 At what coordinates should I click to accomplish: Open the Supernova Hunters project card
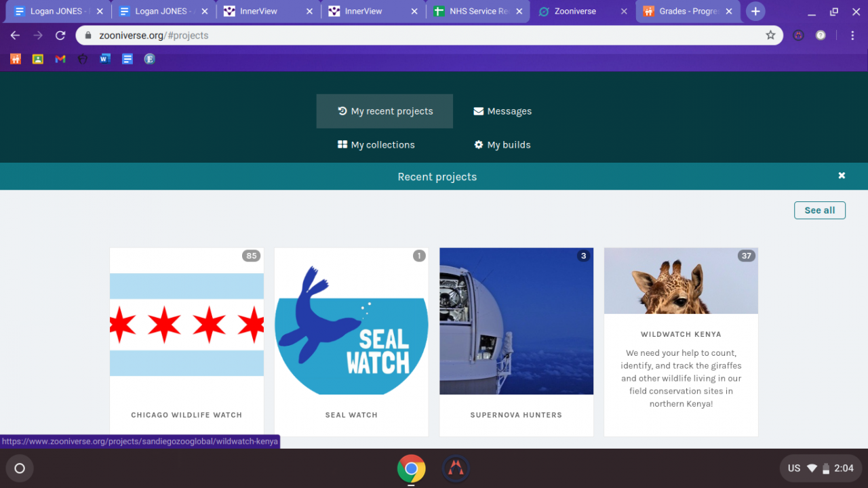(516, 342)
